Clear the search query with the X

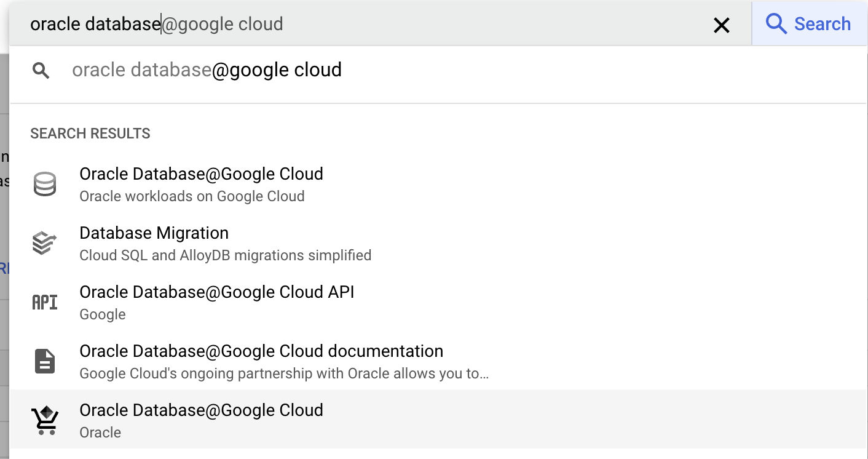721,25
